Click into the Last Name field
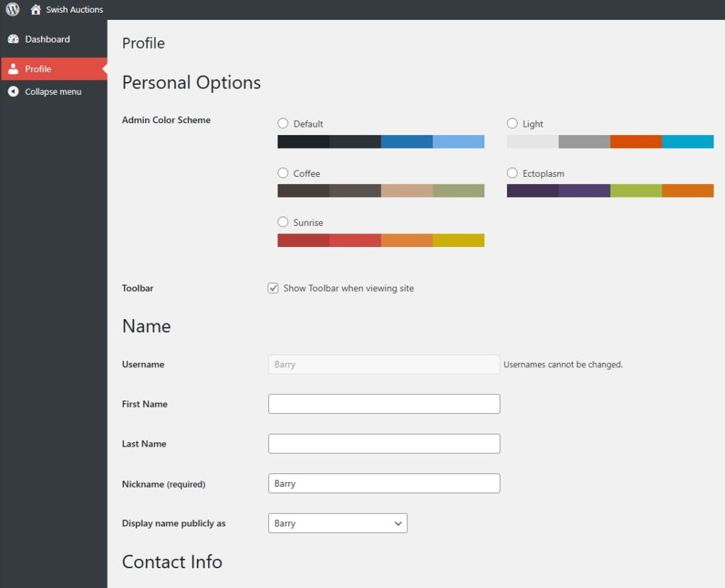Screen dimensions: 725x588 coord(384,444)
